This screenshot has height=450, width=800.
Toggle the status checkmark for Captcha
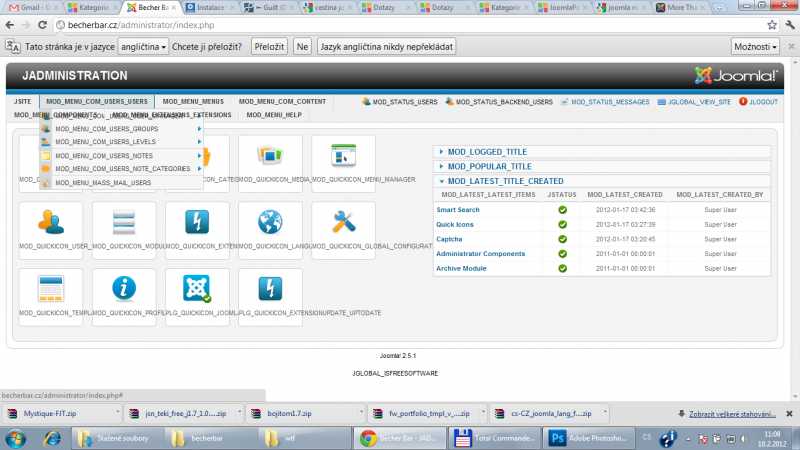tap(563, 239)
